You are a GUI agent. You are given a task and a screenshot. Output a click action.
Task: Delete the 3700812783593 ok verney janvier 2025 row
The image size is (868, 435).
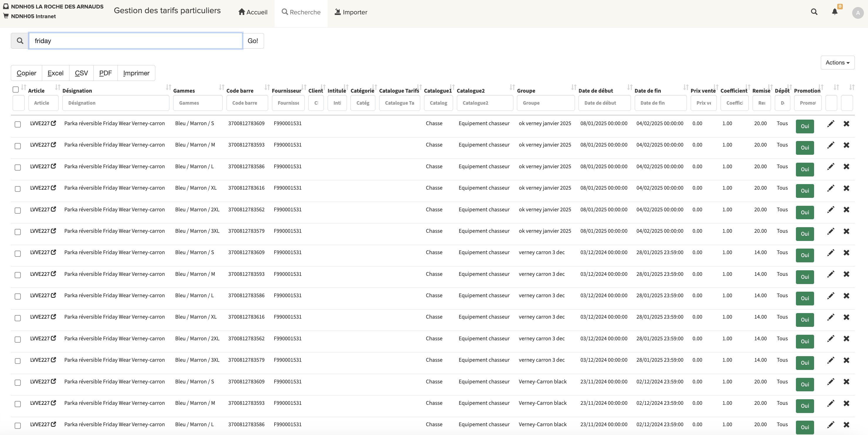846,145
